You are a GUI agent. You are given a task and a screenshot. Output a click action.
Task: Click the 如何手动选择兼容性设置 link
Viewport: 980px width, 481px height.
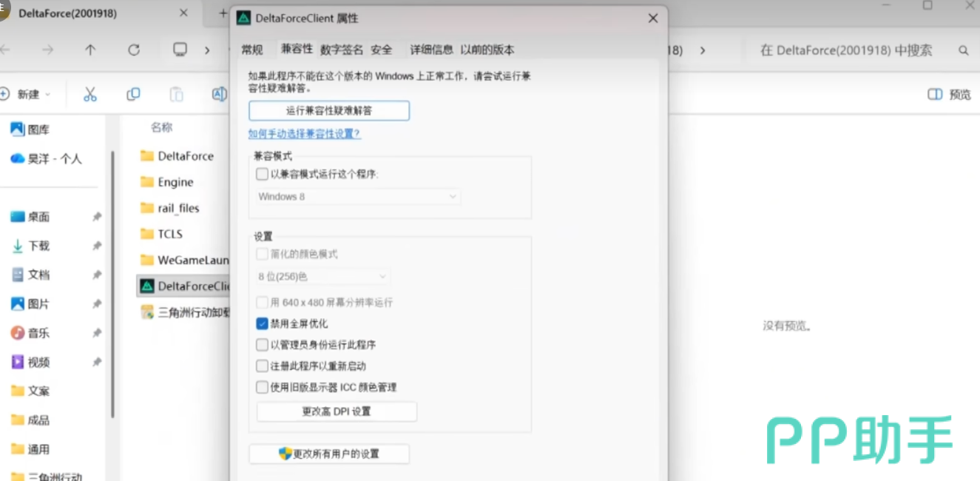pos(305,134)
